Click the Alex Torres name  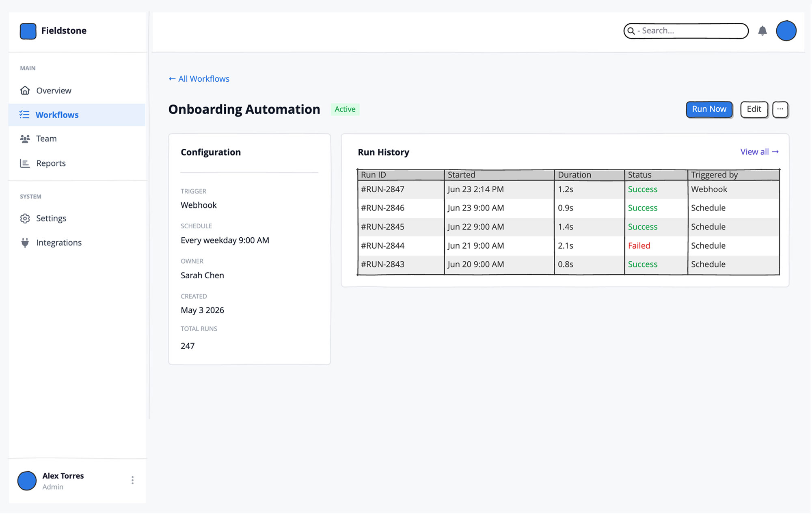pos(63,476)
